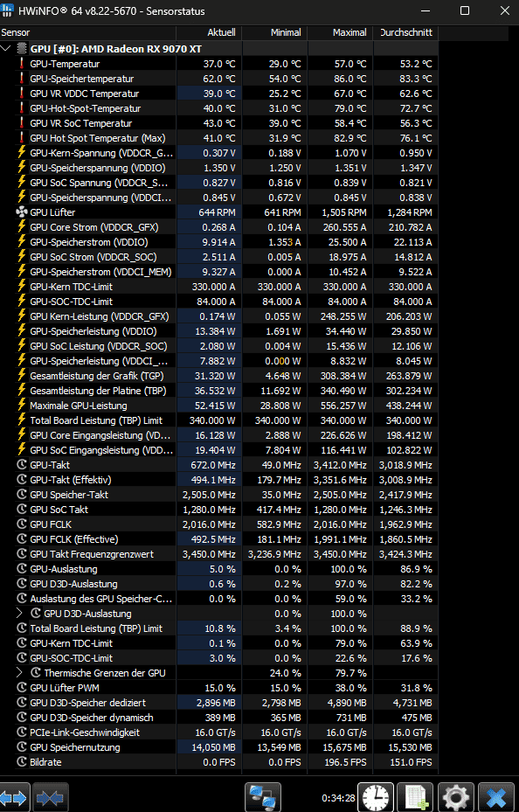Image resolution: width=519 pixels, height=812 pixels.
Task: Minimize the HWiNFO Sensorstatus window
Action: [x=426, y=10]
